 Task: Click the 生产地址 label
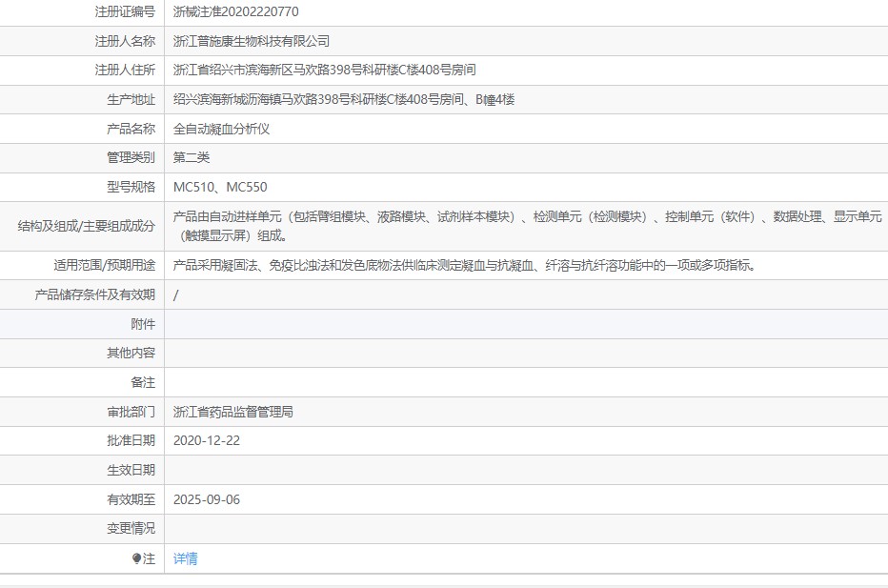[x=131, y=100]
